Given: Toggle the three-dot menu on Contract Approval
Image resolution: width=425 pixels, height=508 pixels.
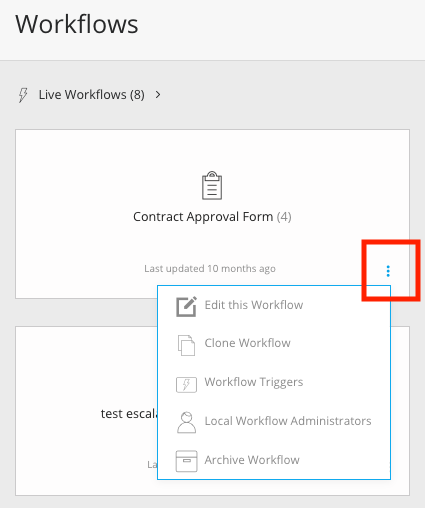Looking at the screenshot, I should (388, 271).
